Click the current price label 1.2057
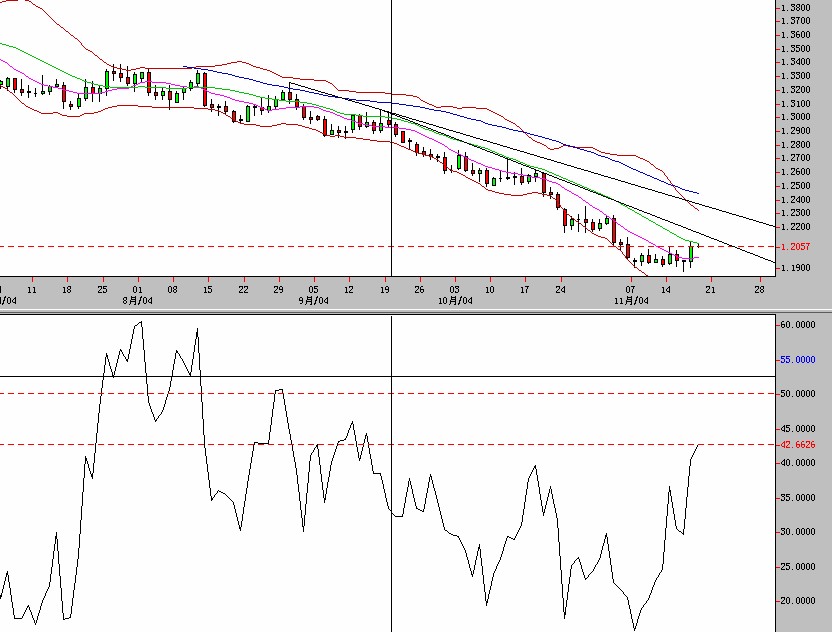The image size is (832, 632). (795, 247)
